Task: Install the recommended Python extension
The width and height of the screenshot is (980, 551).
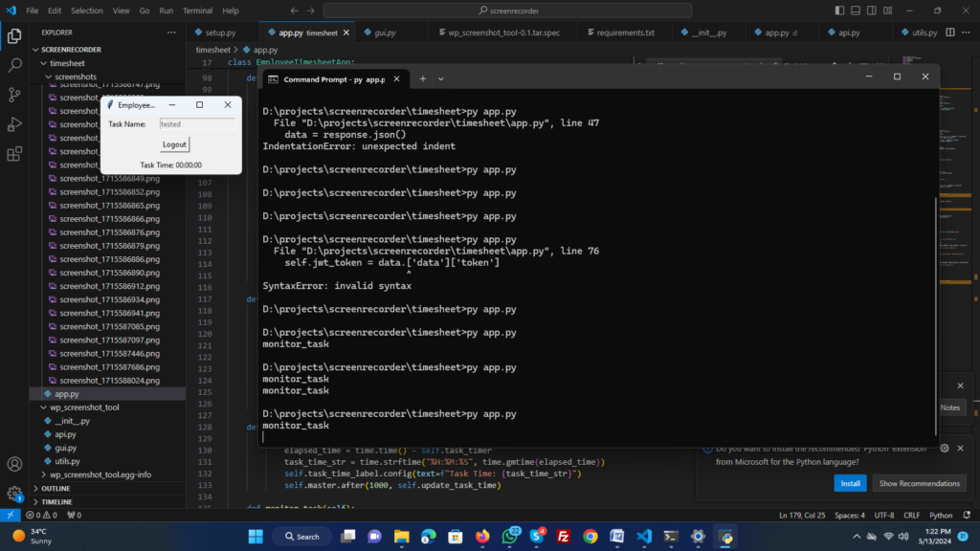Action: coord(849,483)
